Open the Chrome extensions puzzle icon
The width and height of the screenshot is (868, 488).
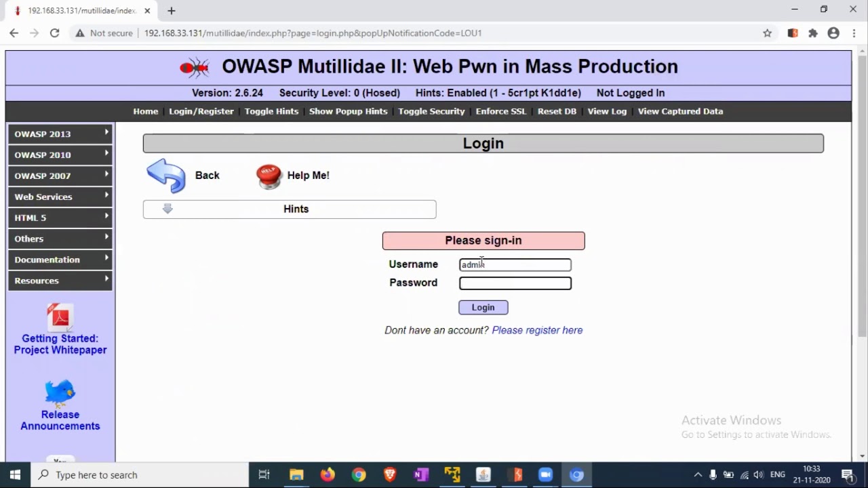[813, 33]
